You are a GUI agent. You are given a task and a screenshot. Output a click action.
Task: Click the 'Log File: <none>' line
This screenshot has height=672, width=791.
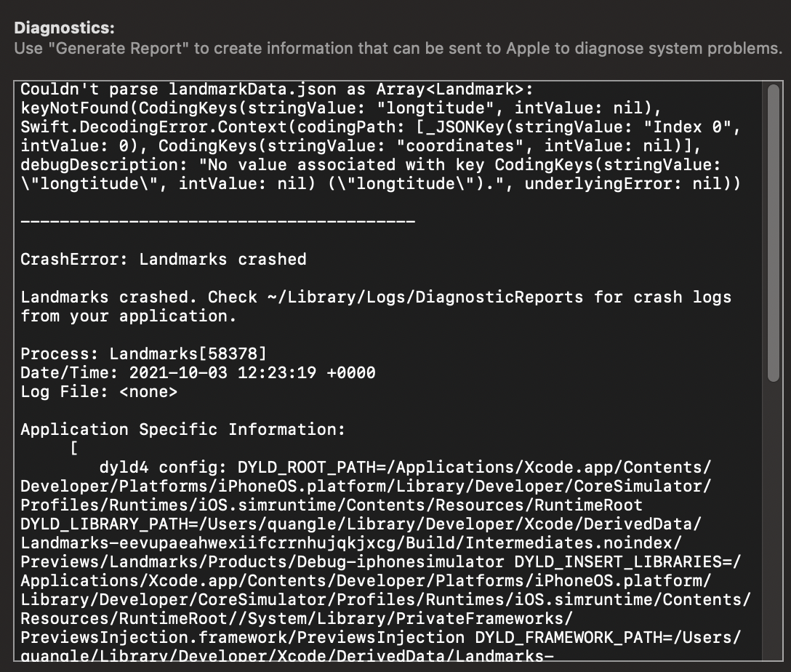pyautogui.click(x=99, y=392)
